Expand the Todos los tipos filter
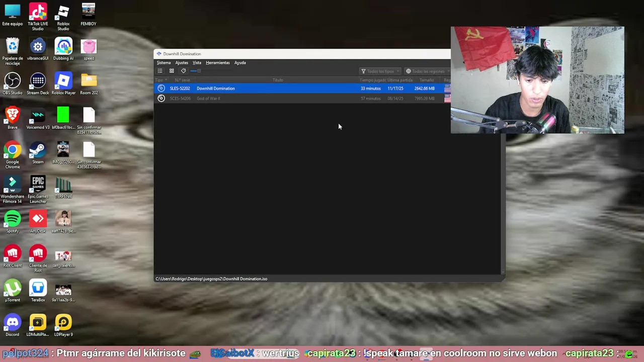This screenshot has width=644, height=362. coord(380,71)
